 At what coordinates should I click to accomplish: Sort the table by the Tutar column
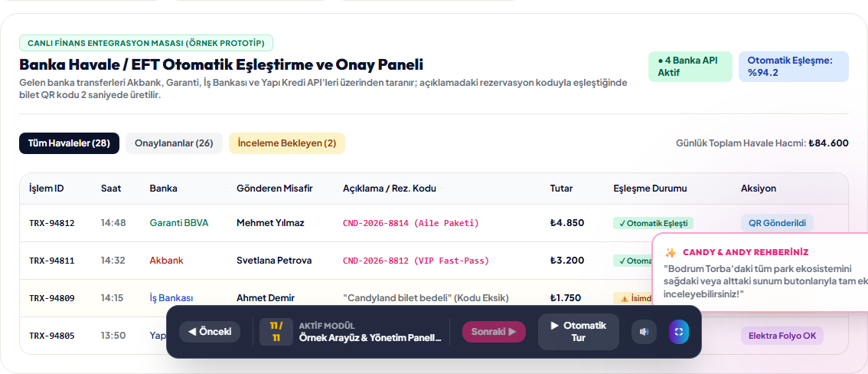pos(561,189)
